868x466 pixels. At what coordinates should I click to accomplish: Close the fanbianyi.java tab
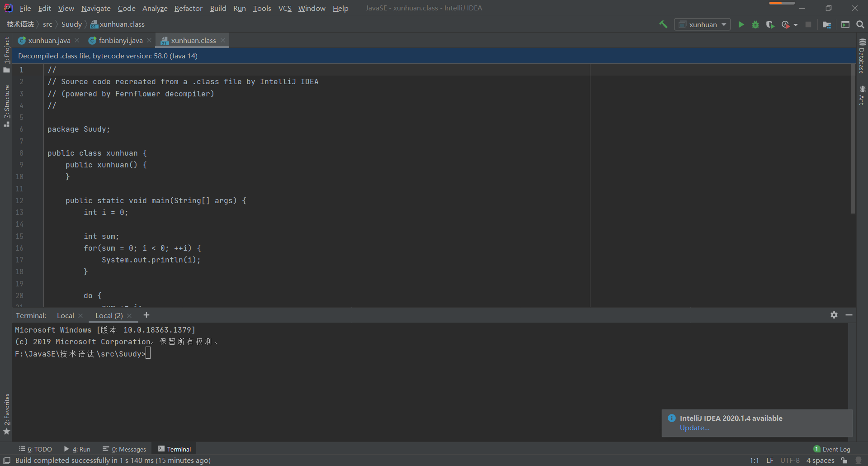149,40
